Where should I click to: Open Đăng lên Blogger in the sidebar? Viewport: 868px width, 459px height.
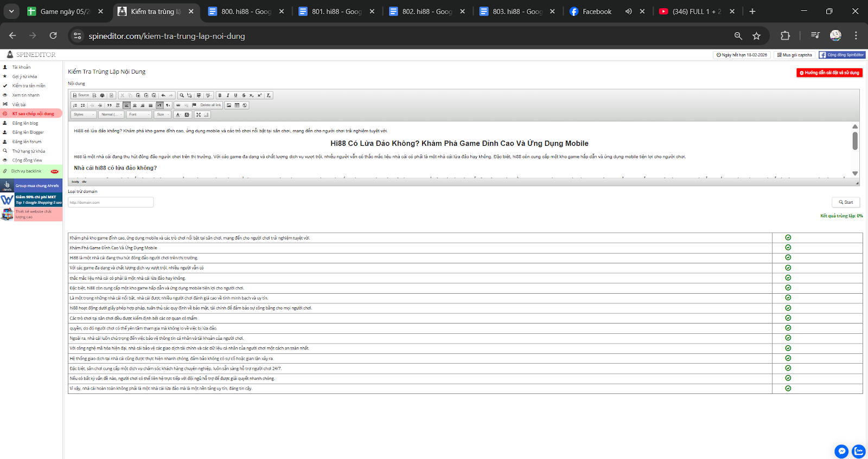28,132
